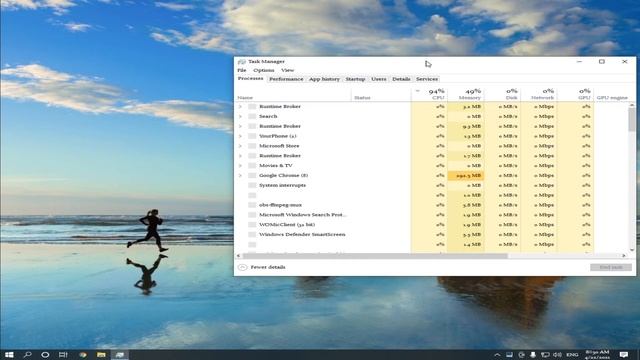Click the Microsoft Windows Search Protocol icon
This screenshot has width=640, height=360.
click(x=252, y=215)
